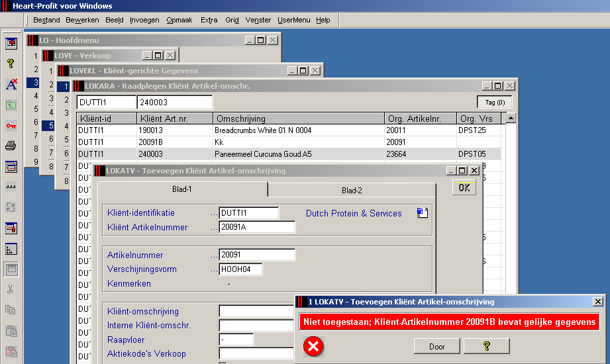Screen dimensions: 610x364
Task: Switch to the Blad-2 tab
Action: pyautogui.click(x=352, y=190)
